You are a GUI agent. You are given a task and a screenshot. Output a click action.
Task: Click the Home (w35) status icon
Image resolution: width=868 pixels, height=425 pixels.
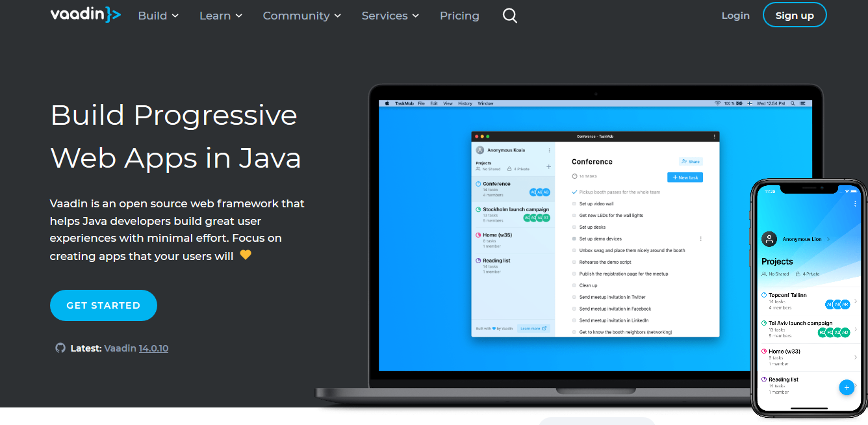(x=478, y=235)
